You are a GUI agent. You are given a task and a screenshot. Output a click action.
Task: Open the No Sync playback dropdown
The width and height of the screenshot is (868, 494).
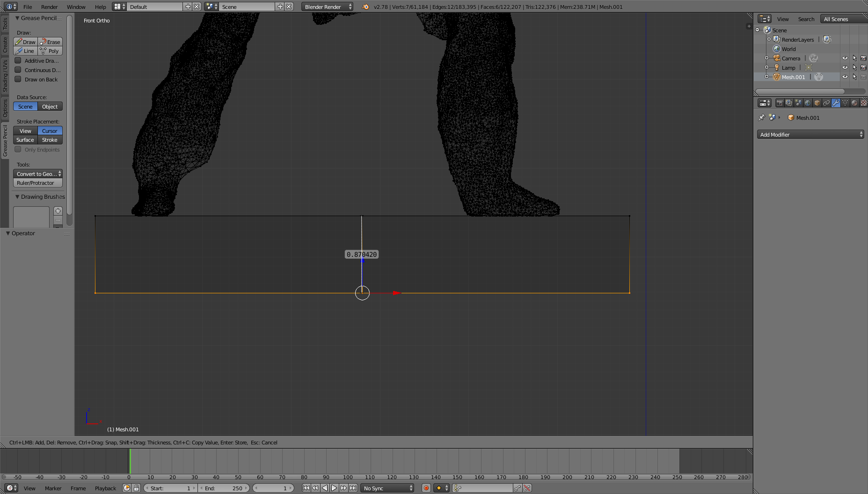click(387, 488)
